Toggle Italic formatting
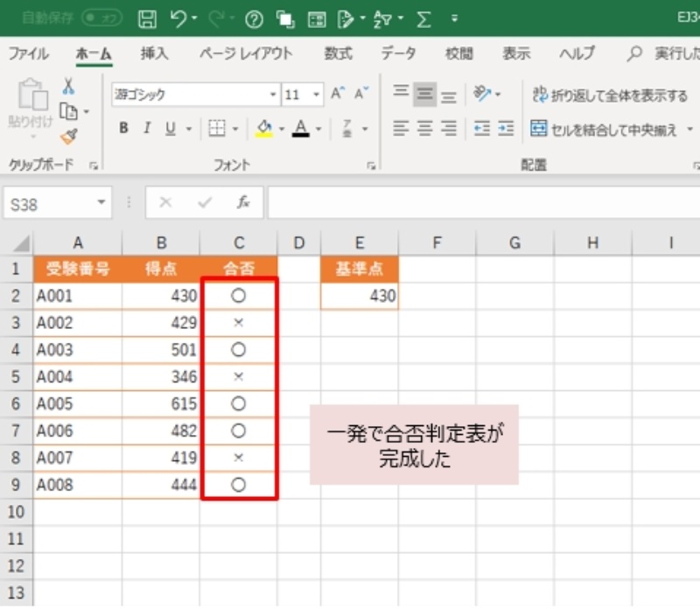Viewport: 700px width, 609px height. (145, 129)
